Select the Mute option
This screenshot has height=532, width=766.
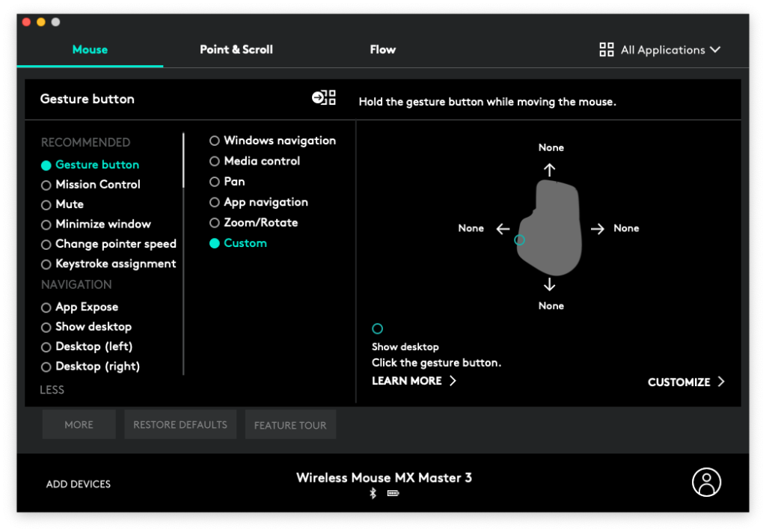[x=63, y=204]
